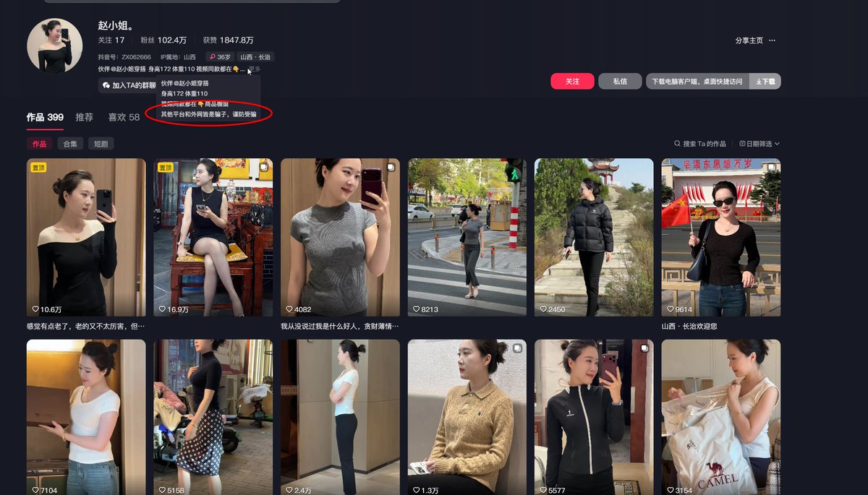Click the heart icon next to 8213
Screen dimensions: 868x495
tap(417, 309)
